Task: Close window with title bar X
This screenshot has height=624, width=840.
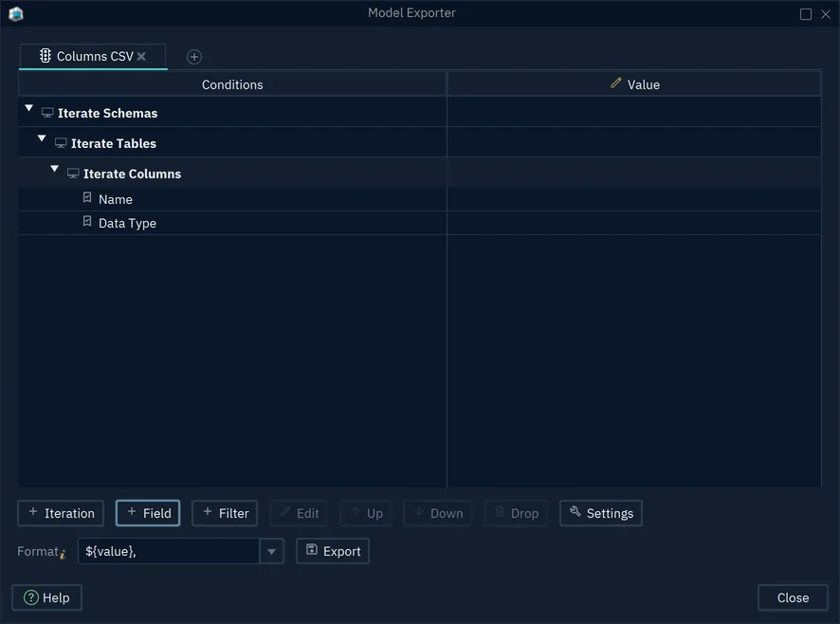Action: point(826,14)
